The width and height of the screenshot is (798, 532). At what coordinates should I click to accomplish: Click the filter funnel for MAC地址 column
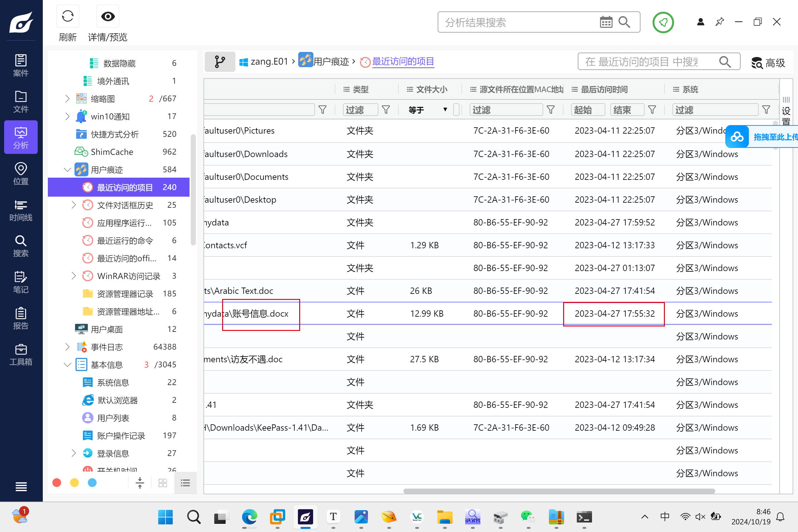point(550,110)
